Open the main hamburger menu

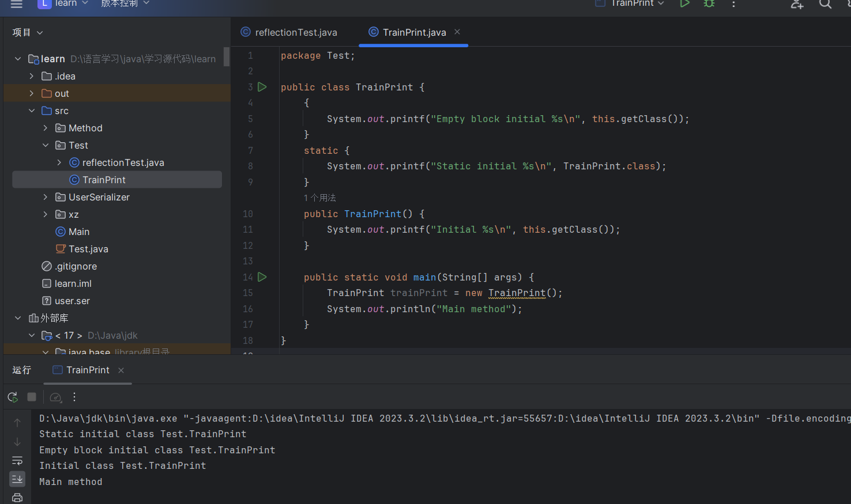click(16, 3)
